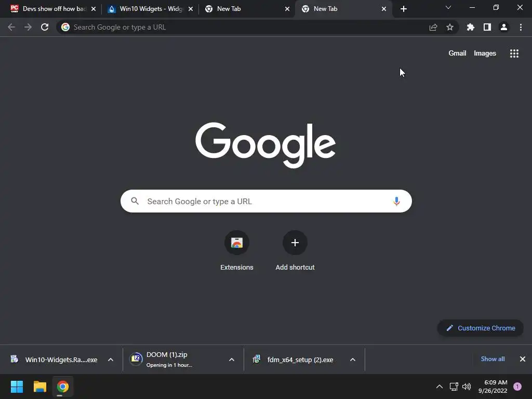Click the Customize Chrome button
Screen dimensions: 532x399
481,328
